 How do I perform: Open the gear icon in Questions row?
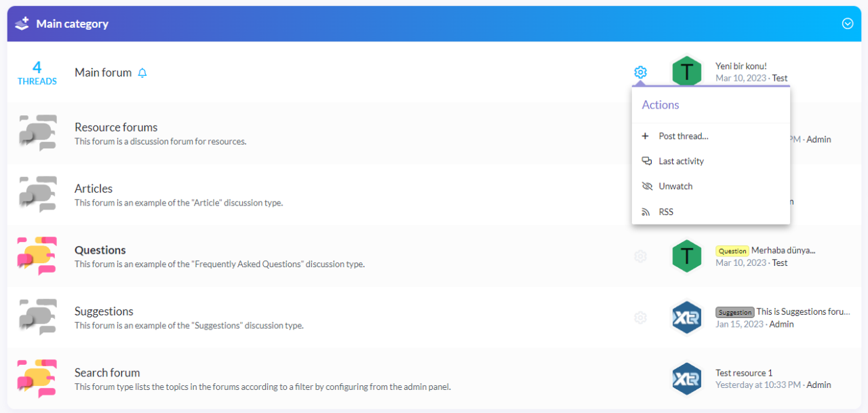click(x=640, y=256)
